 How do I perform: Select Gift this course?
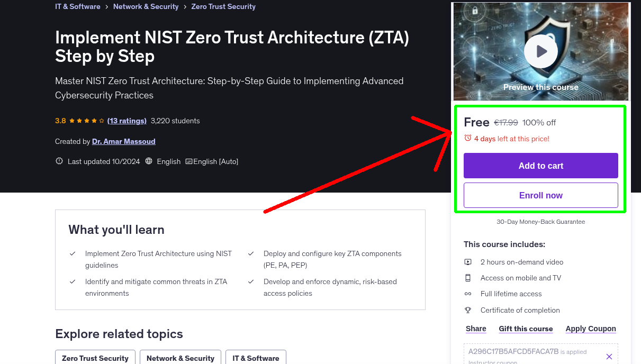click(x=526, y=329)
